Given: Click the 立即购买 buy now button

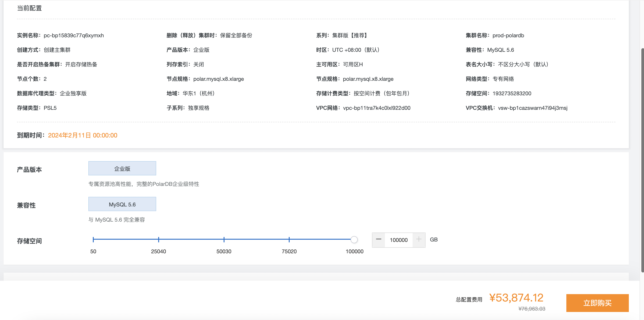Looking at the screenshot, I should [x=597, y=303].
